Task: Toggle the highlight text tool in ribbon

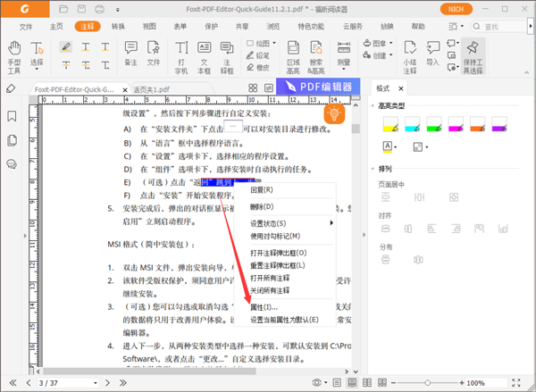Action: tap(66, 46)
